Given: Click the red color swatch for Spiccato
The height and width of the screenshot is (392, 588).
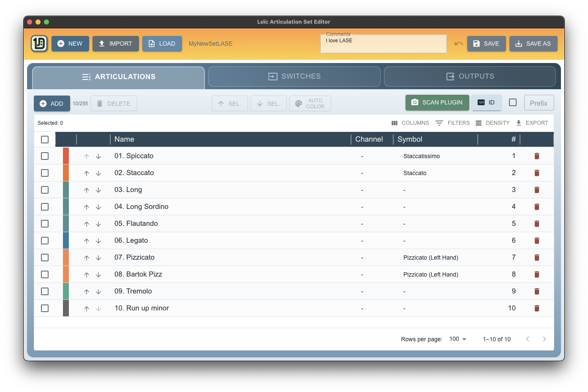Looking at the screenshot, I should 66,156.
